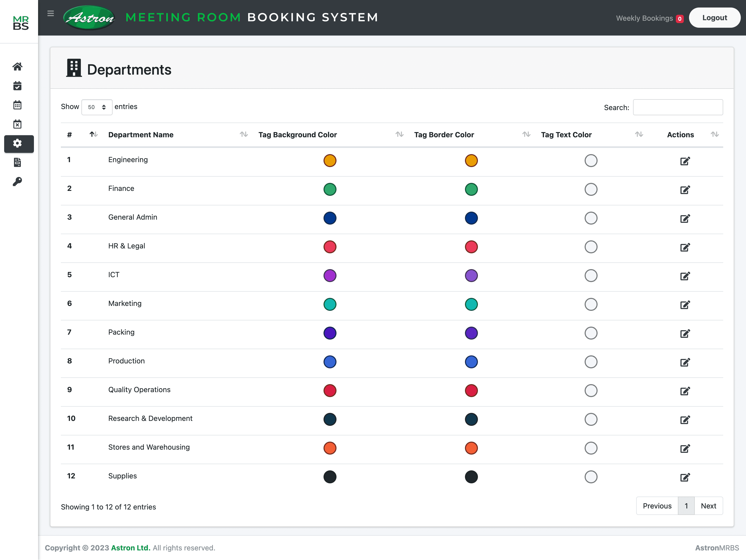Open the key sidebar icon
Image resolution: width=746 pixels, height=560 pixels.
coord(18,181)
